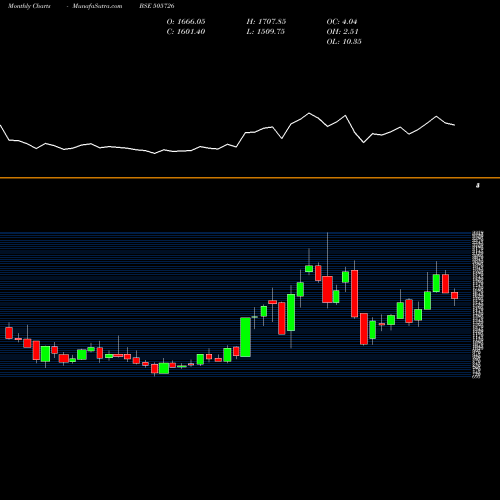The height and width of the screenshot is (500, 500).
Task: Click the 'BSE 503726' symbol text
Action: [157, 6]
